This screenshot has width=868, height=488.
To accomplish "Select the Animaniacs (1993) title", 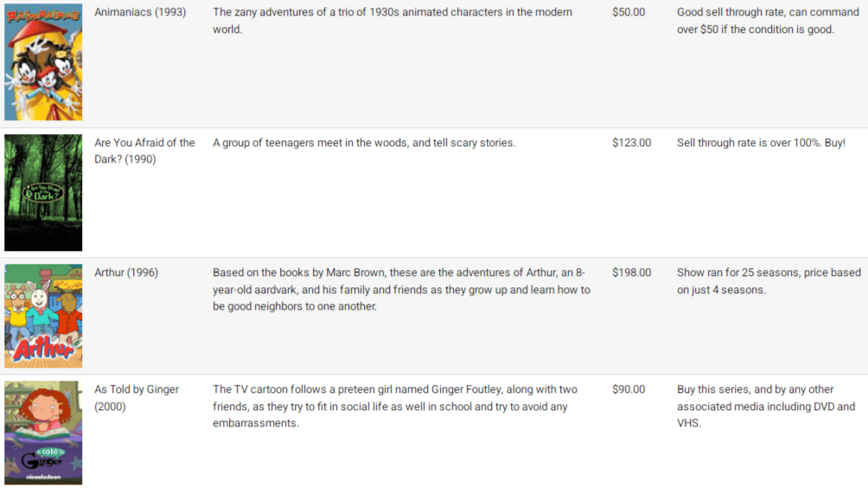I will coord(140,12).
